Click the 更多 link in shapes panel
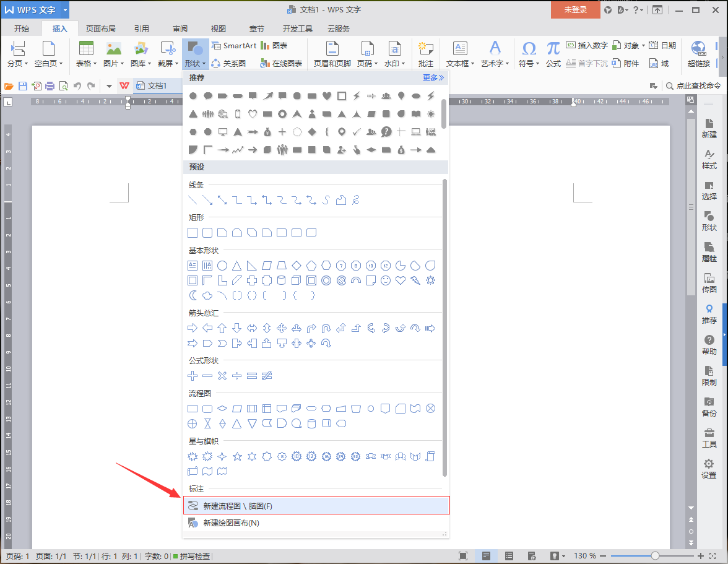This screenshot has width=728, height=564. pyautogui.click(x=433, y=78)
